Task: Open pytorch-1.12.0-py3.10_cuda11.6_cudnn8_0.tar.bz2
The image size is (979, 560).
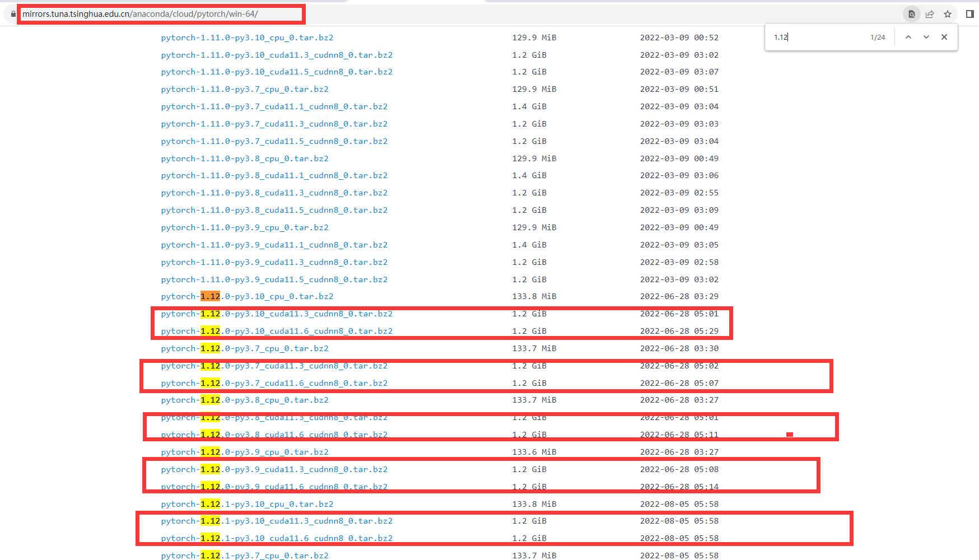Action: pos(277,331)
